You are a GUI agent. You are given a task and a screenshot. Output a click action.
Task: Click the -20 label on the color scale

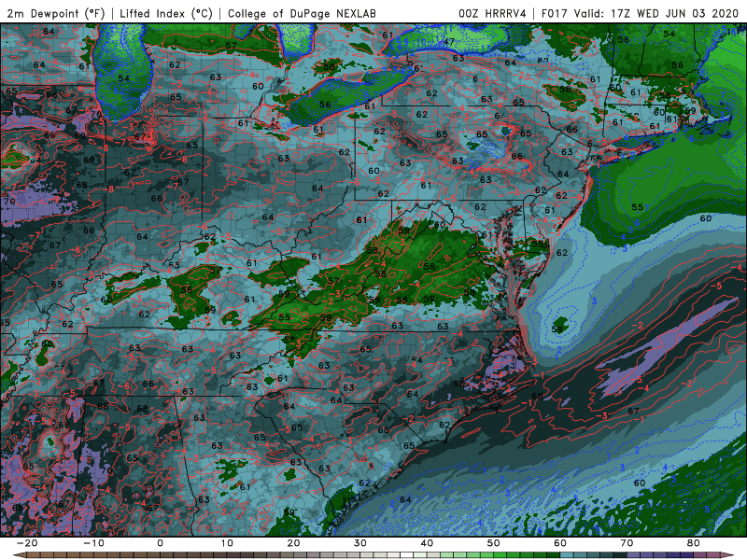point(27,543)
